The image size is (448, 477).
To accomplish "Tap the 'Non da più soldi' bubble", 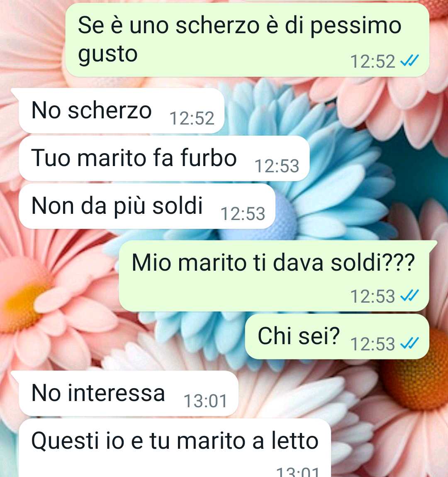I will [x=147, y=206].
